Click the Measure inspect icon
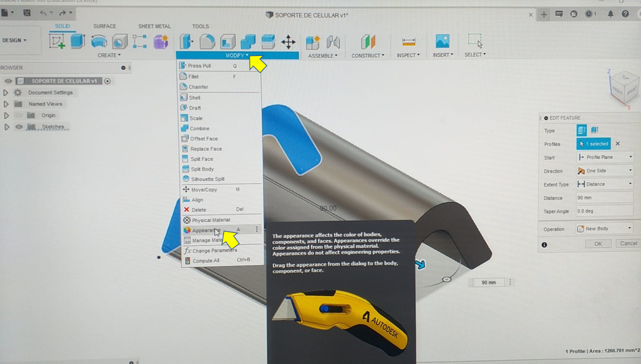 tap(409, 42)
